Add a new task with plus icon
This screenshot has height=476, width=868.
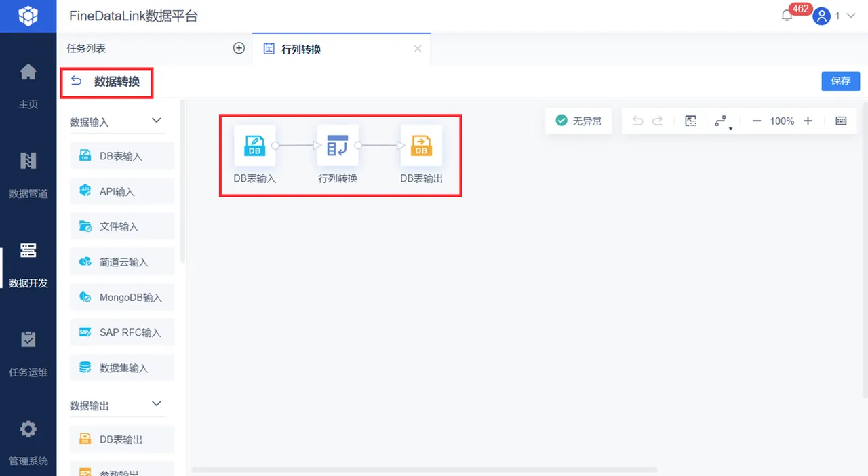click(239, 48)
